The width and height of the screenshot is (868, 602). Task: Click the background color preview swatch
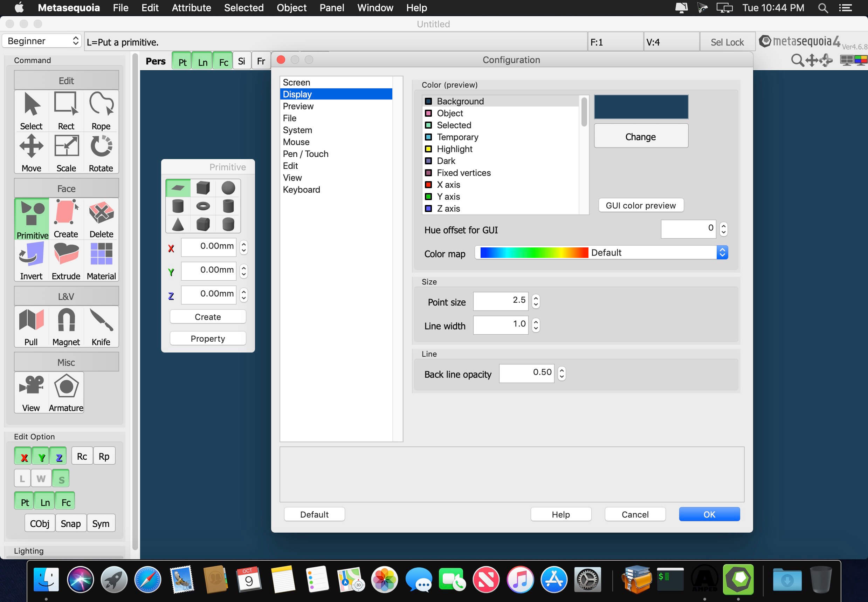click(x=641, y=107)
